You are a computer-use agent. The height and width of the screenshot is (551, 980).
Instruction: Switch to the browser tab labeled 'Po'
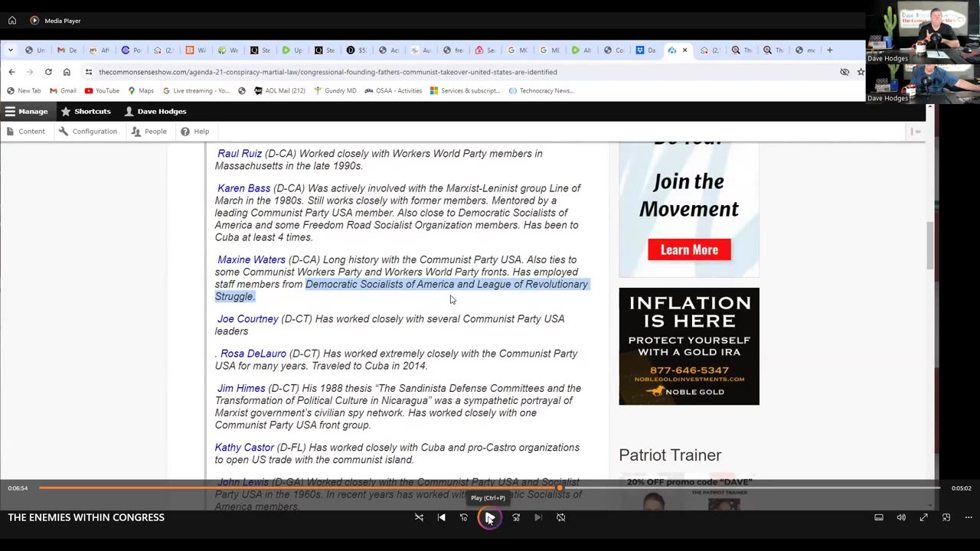point(131,51)
